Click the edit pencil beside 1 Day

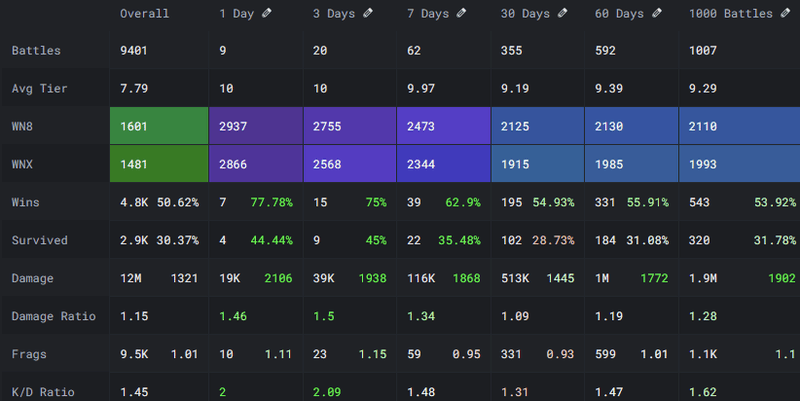(274, 14)
